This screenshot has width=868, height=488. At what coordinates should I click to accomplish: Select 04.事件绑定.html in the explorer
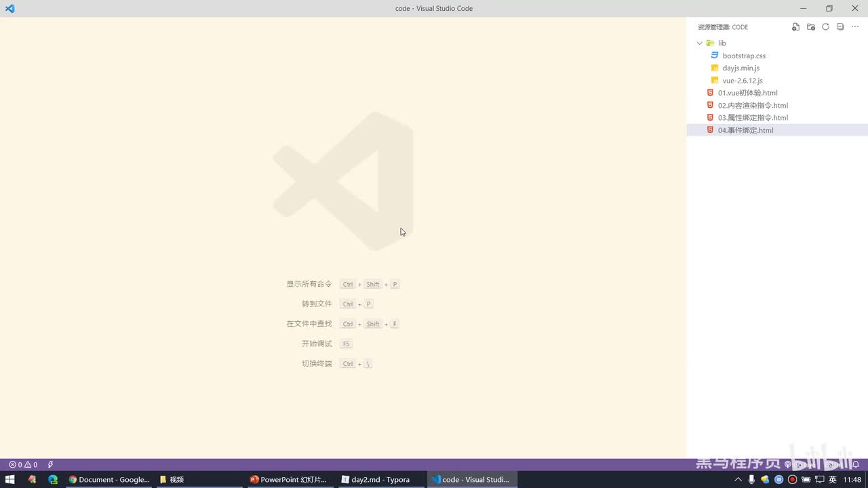point(777,130)
